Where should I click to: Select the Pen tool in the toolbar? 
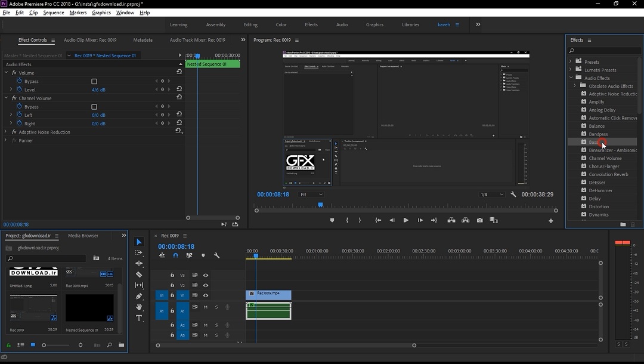click(x=139, y=296)
